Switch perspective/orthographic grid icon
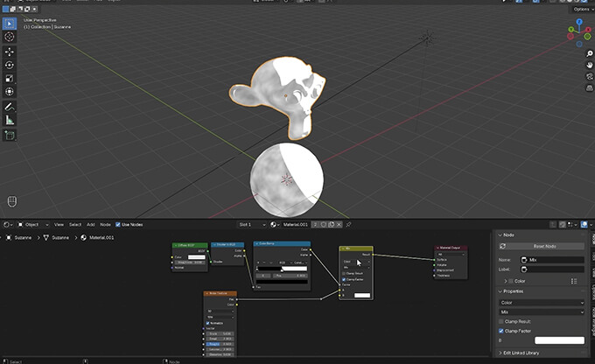 (x=589, y=87)
